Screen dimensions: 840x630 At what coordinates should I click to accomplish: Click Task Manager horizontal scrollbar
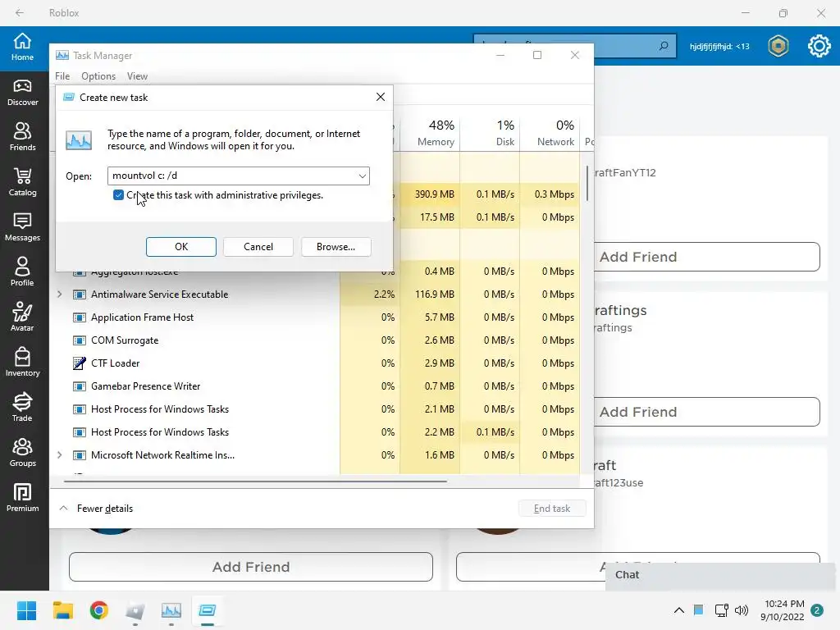(x=255, y=481)
